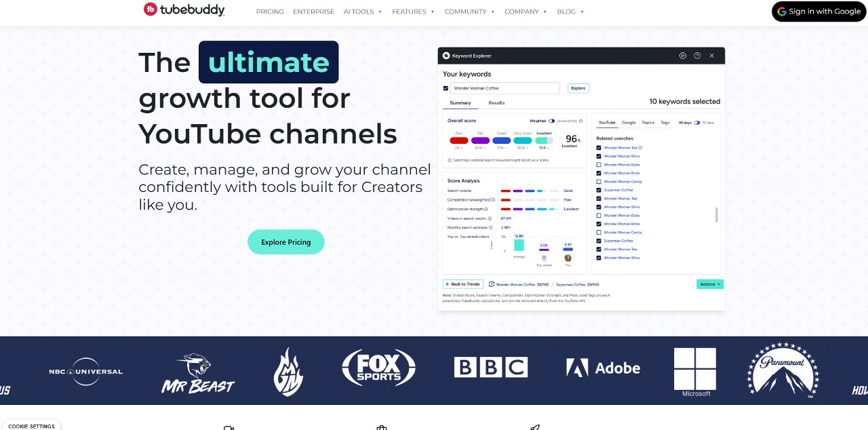Click the Wonder Woman Coffee keyword input field

tap(505, 88)
